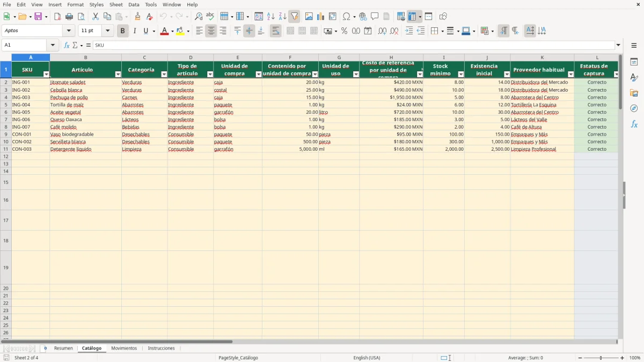Toggle Center Vertically alignment

pos(249,31)
